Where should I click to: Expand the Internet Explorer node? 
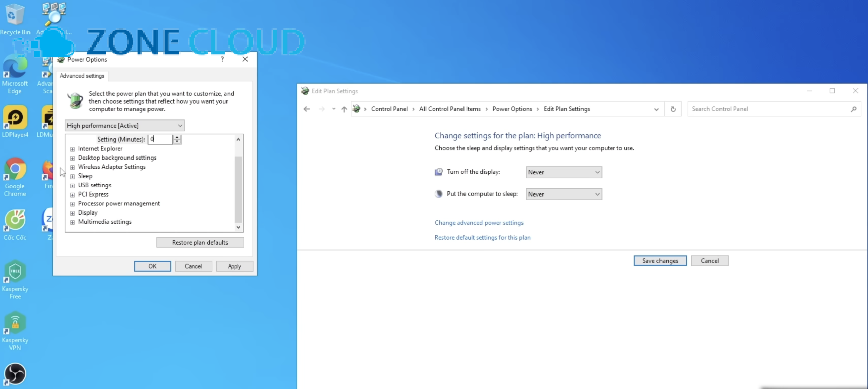point(72,149)
